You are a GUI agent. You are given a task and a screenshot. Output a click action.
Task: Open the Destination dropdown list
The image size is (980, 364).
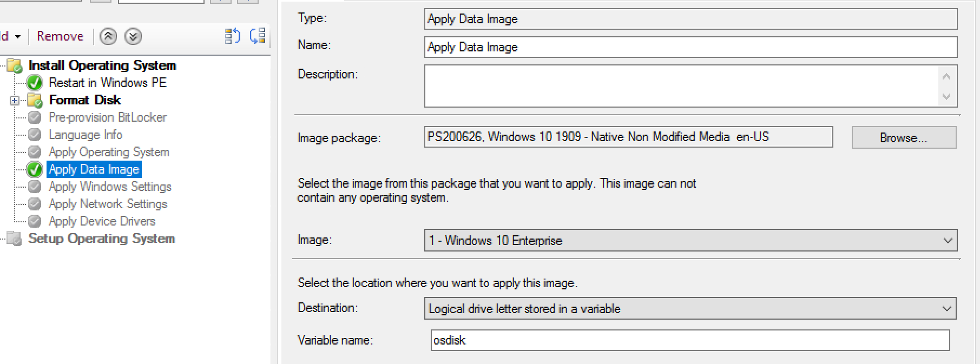pos(946,308)
